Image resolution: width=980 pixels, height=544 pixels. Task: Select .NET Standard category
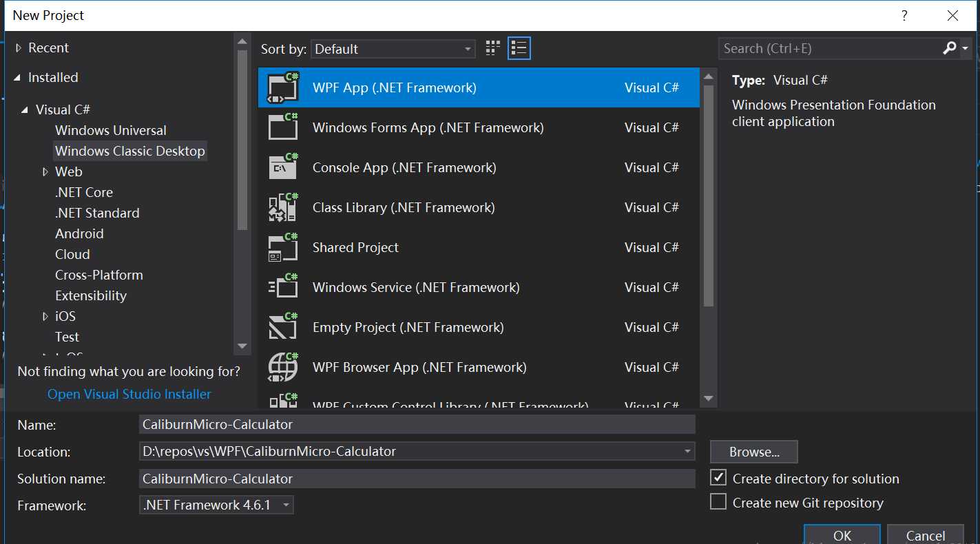click(x=97, y=213)
